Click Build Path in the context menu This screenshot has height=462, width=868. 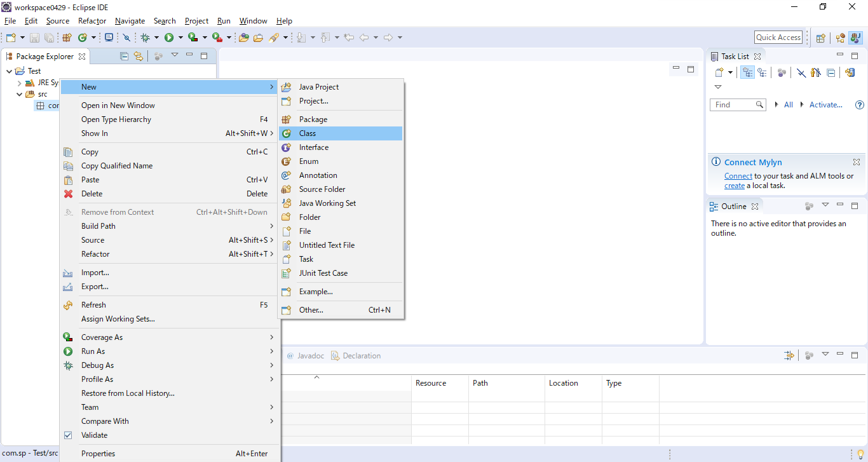[x=170, y=226]
